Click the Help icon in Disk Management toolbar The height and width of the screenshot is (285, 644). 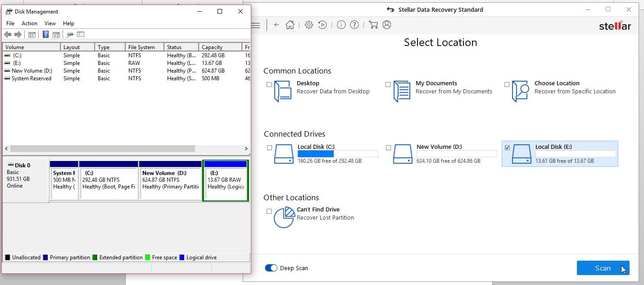click(45, 35)
